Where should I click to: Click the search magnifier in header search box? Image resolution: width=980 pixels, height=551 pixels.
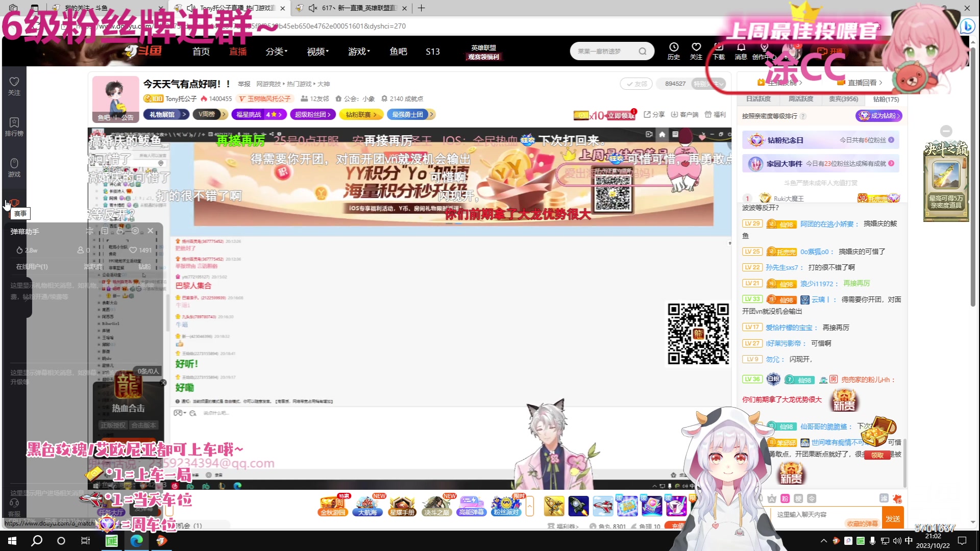643,51
